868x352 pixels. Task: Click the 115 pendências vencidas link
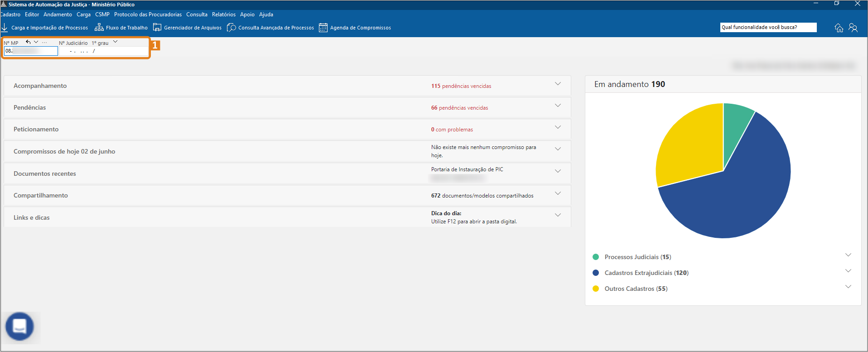(461, 86)
